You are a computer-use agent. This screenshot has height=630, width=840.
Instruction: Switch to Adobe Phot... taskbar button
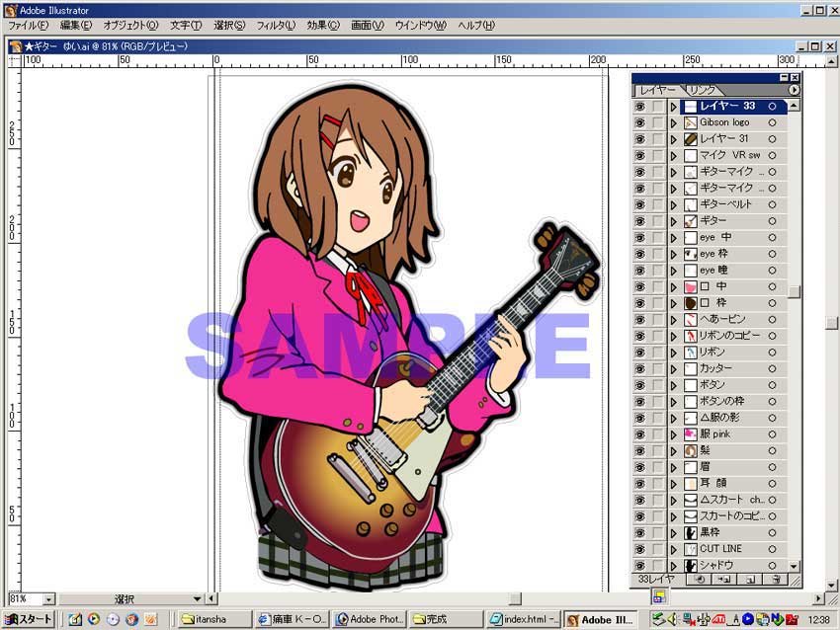370,619
